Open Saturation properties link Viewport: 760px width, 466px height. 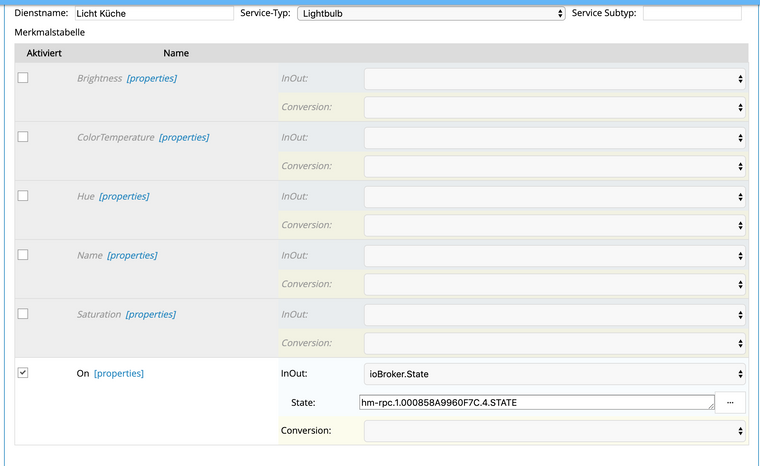(151, 315)
